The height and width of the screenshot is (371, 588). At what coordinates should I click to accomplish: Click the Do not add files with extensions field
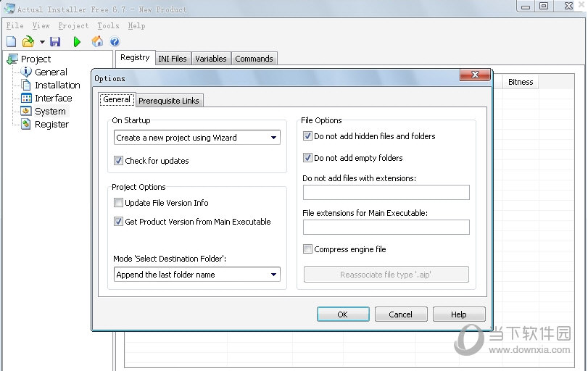[x=386, y=192]
